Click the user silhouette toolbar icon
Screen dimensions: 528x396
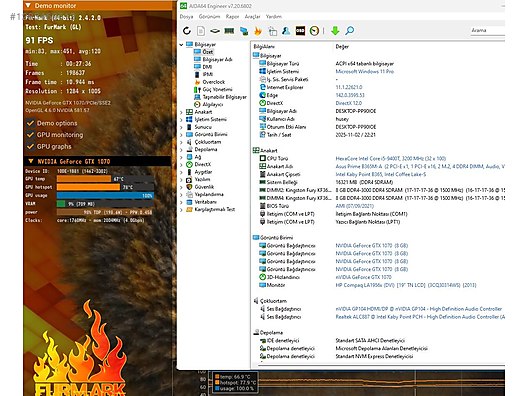286,31
